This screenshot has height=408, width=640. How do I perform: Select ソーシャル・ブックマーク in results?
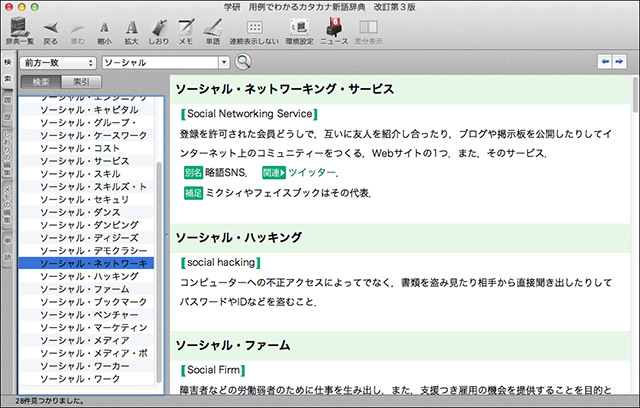[86, 302]
